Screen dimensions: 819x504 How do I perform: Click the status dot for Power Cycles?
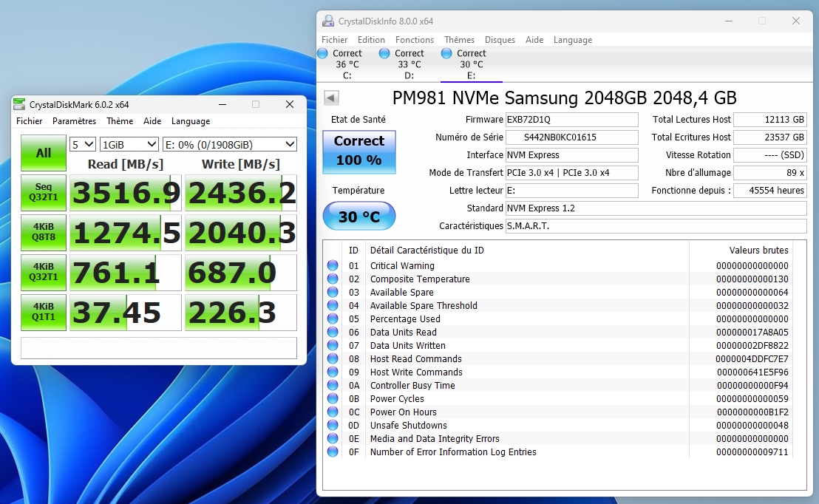(x=333, y=398)
